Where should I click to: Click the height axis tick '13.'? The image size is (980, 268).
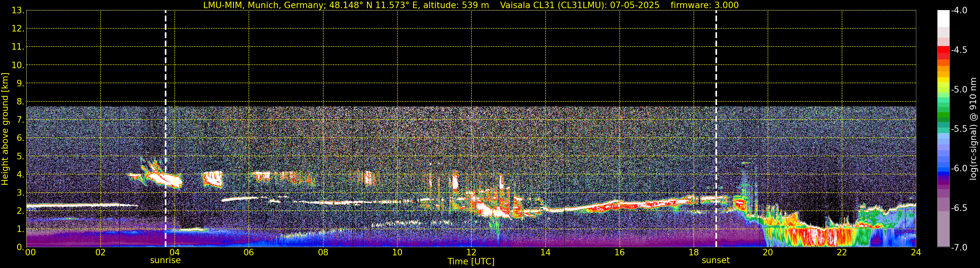pyautogui.click(x=18, y=11)
